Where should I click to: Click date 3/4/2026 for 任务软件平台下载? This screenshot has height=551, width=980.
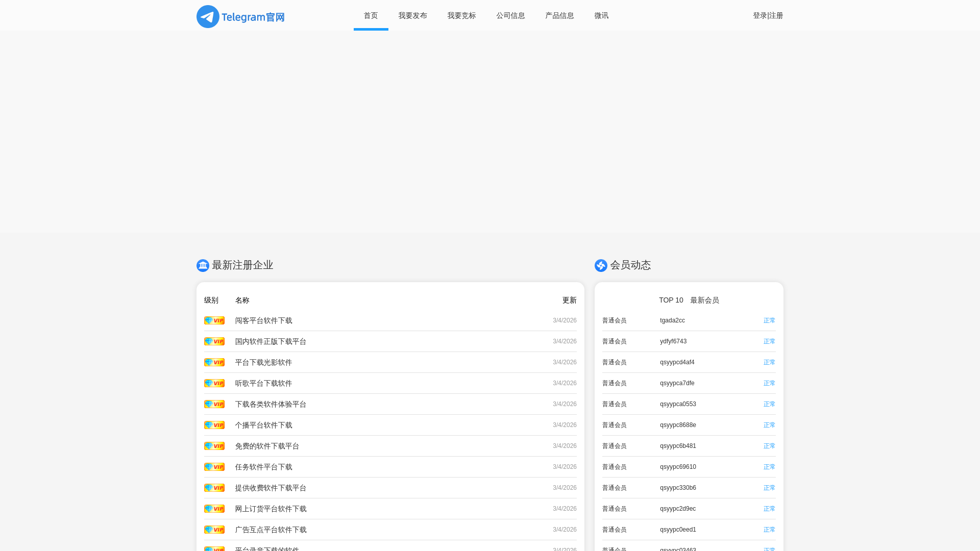tap(565, 467)
